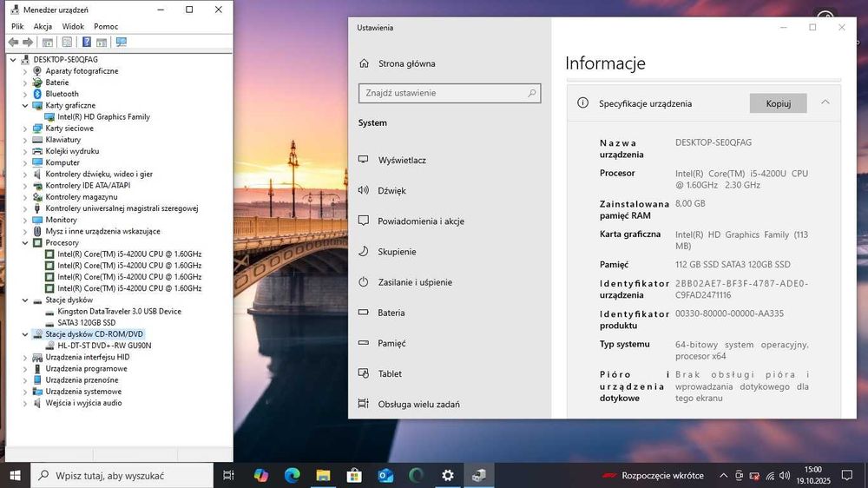The height and width of the screenshot is (488, 868).
Task: Open the Akcja menu
Action: [x=43, y=26]
